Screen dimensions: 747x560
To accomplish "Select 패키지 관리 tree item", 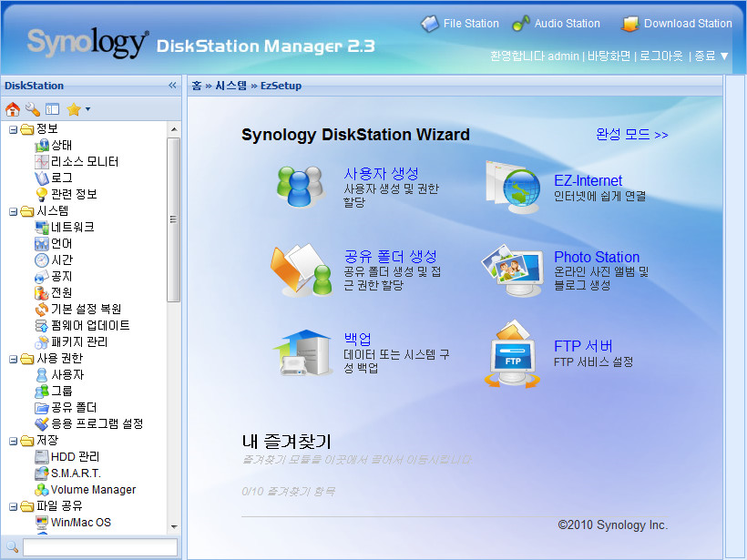I will pyautogui.click(x=79, y=341).
